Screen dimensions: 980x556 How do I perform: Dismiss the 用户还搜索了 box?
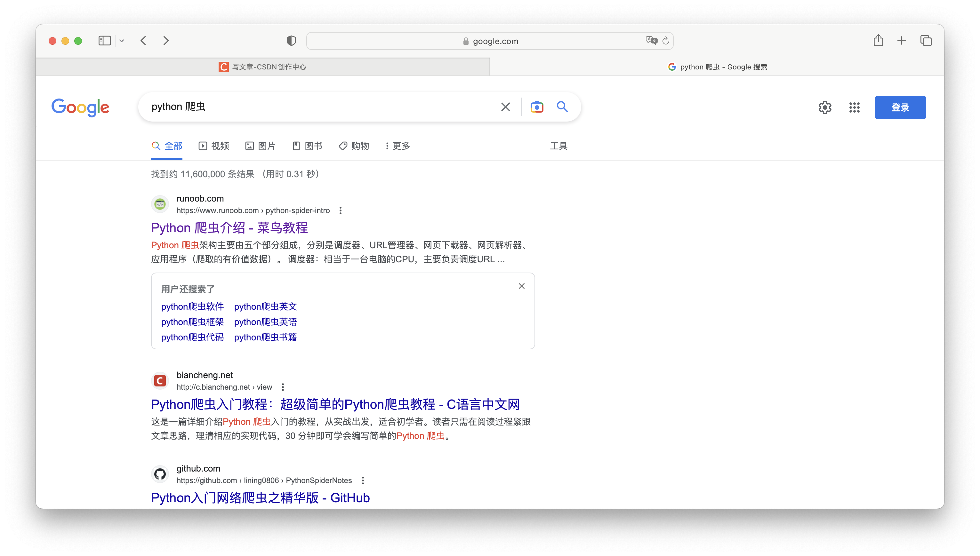(x=521, y=286)
